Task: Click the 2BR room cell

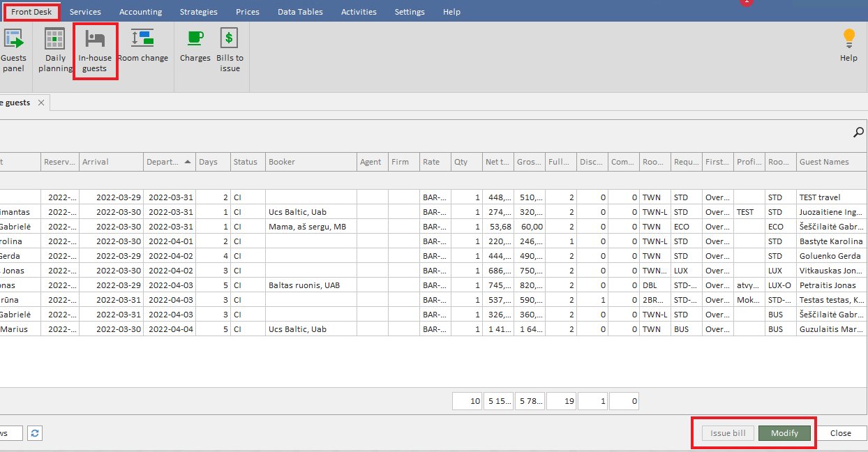Action: (x=655, y=300)
